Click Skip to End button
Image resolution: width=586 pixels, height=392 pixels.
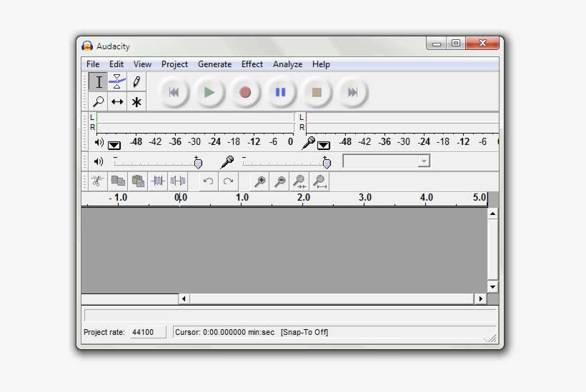tap(352, 92)
